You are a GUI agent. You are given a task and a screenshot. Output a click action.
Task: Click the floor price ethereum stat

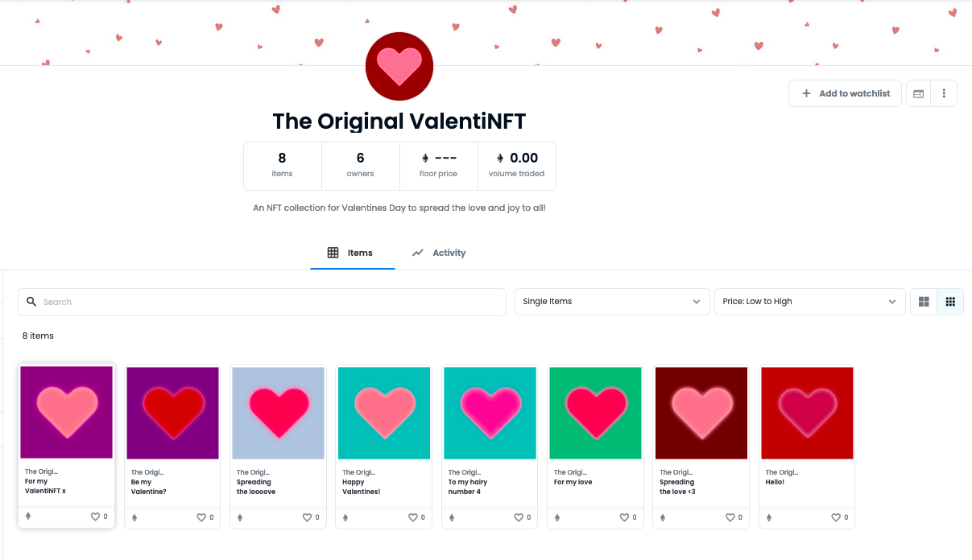point(438,159)
